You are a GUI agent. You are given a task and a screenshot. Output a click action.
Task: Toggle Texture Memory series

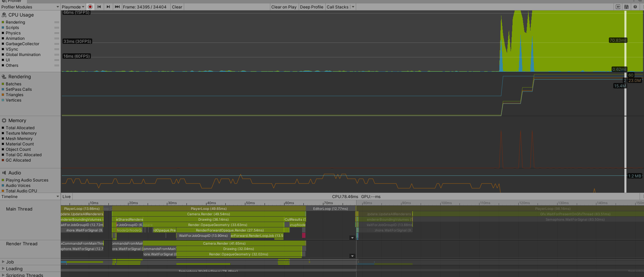point(3,133)
